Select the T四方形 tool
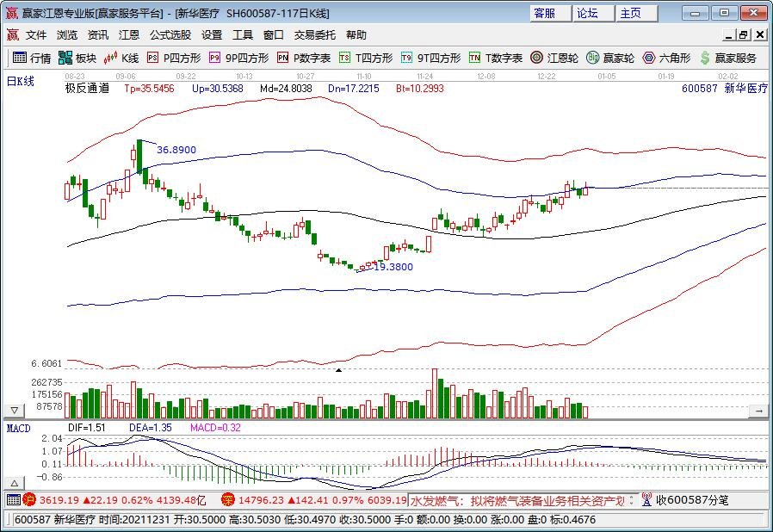The width and height of the screenshot is (773, 532). click(x=365, y=59)
